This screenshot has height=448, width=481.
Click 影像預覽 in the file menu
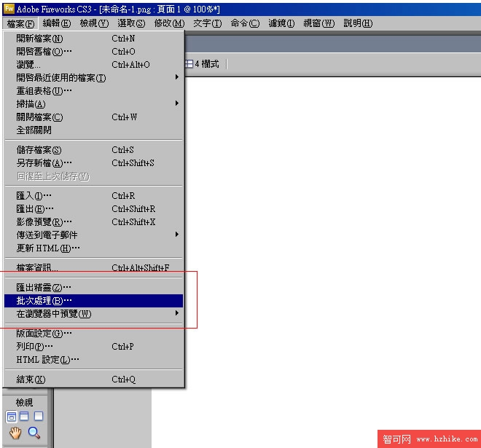tap(44, 222)
